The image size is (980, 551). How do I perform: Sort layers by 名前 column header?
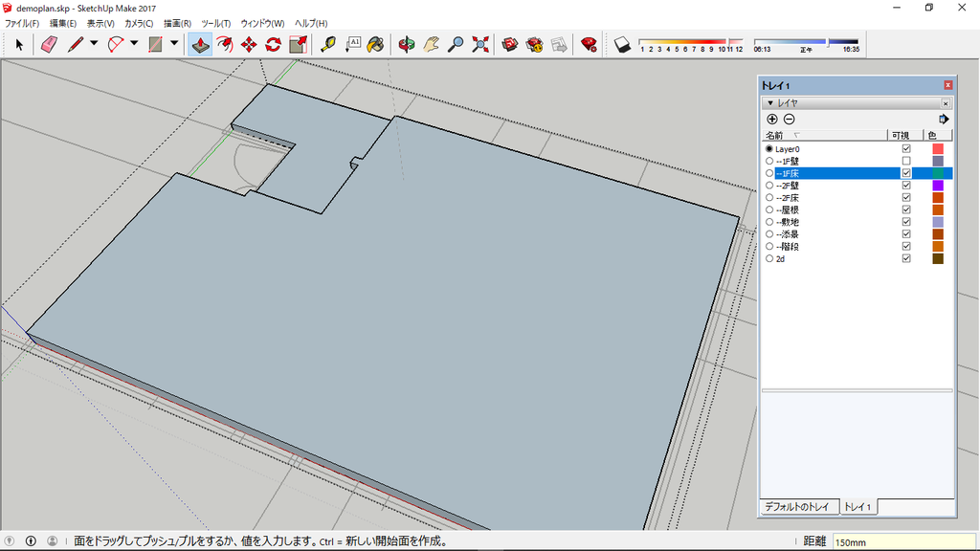click(x=824, y=136)
